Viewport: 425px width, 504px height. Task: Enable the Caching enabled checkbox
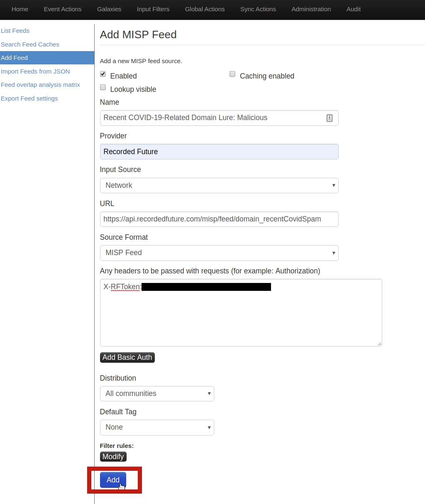(232, 74)
